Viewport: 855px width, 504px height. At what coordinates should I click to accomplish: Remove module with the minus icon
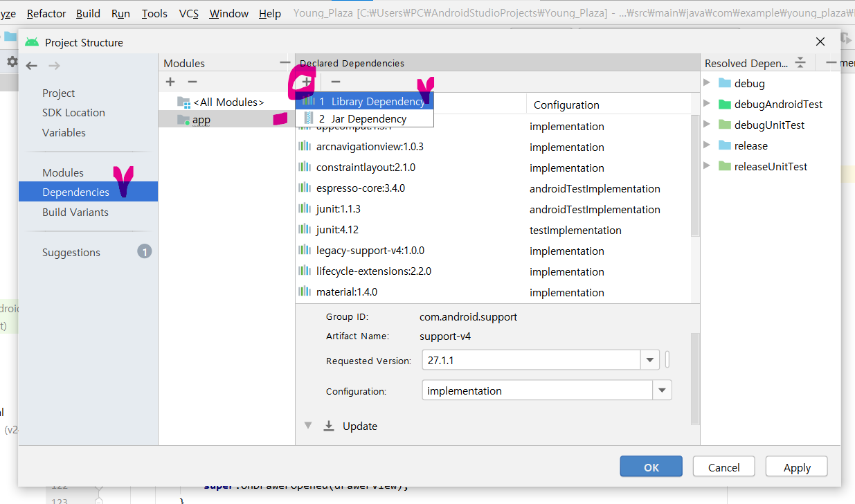[192, 82]
